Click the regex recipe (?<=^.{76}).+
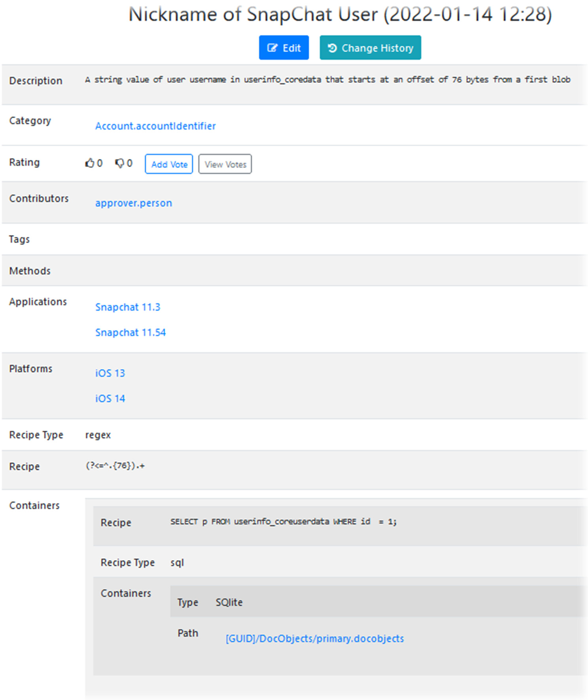This screenshot has height=700, width=588. pos(115,466)
